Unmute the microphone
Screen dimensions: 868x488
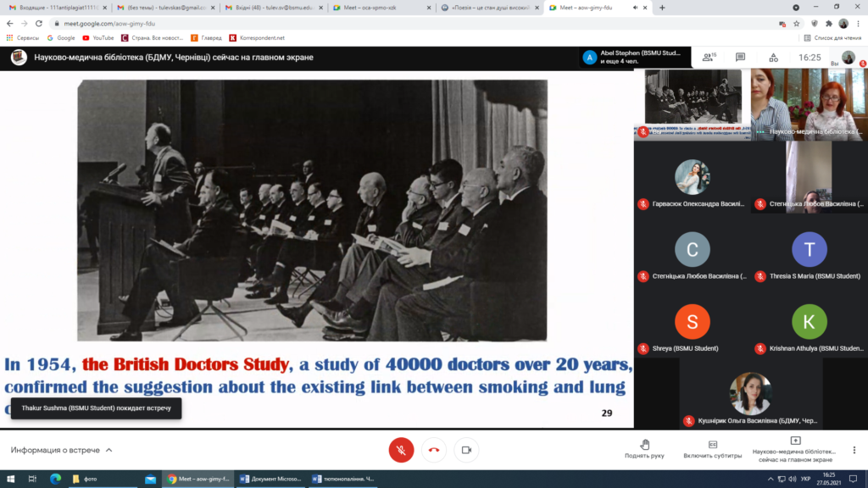coord(401,450)
